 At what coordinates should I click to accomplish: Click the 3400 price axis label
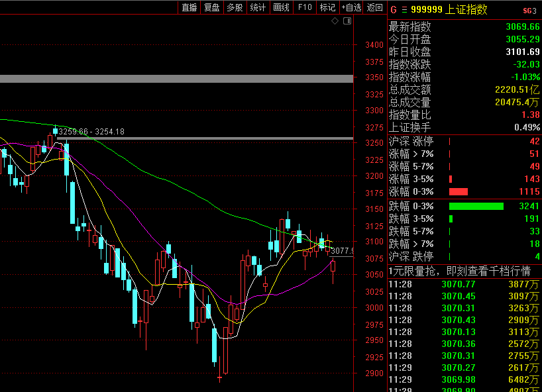(374, 44)
